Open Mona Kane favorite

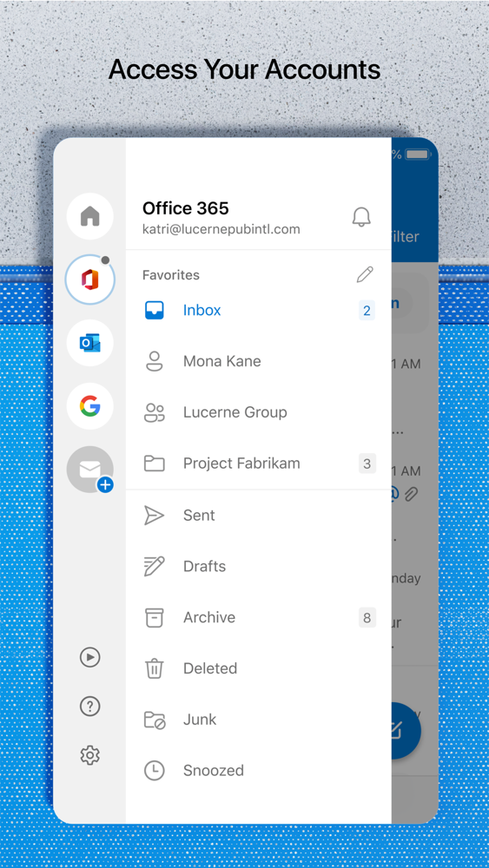pyautogui.click(x=259, y=361)
